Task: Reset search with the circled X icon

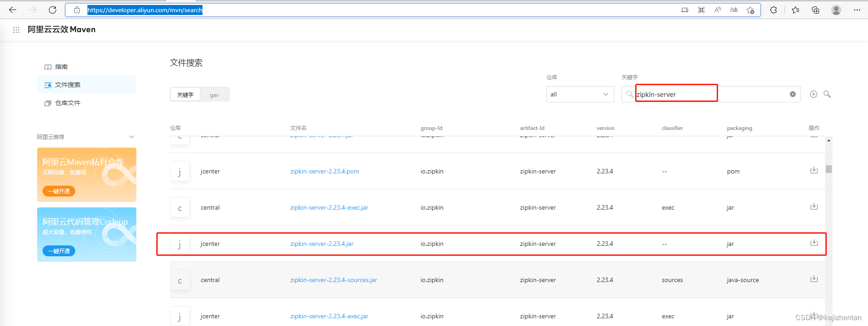Action: tap(814, 94)
